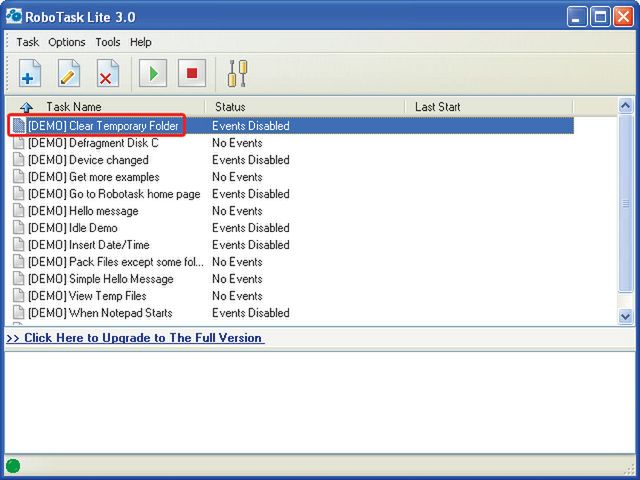
Task: Click the blue up-arrow sort icon
Action: [x=27, y=107]
